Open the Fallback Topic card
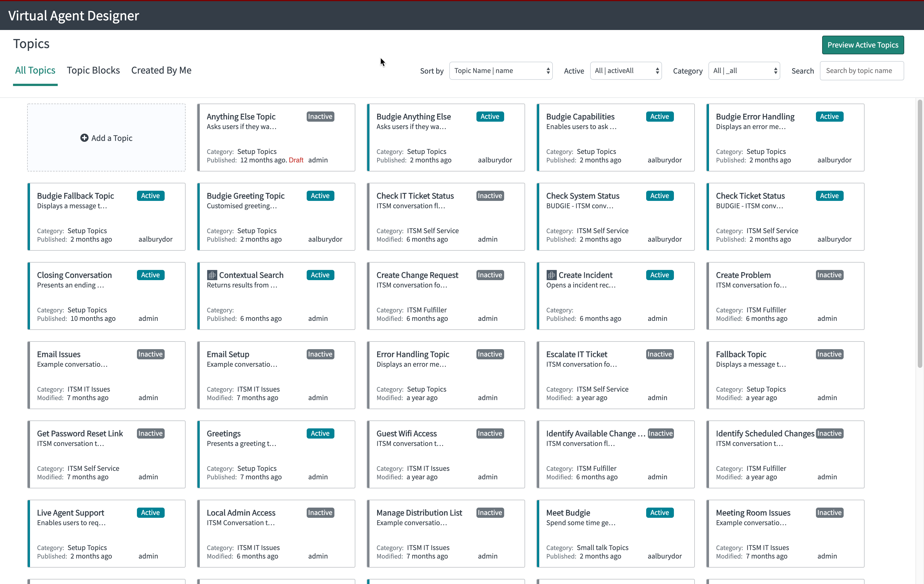Viewport: 924px width, 584px height. point(785,375)
